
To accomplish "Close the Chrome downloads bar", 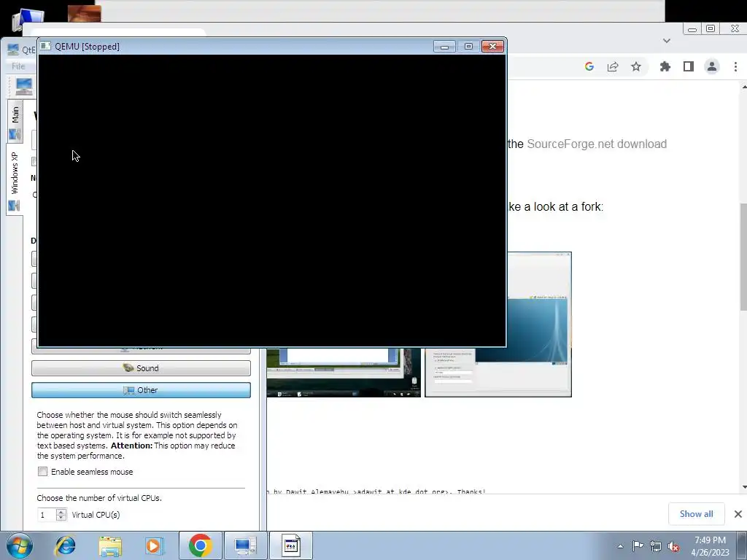I will pos(738,514).
